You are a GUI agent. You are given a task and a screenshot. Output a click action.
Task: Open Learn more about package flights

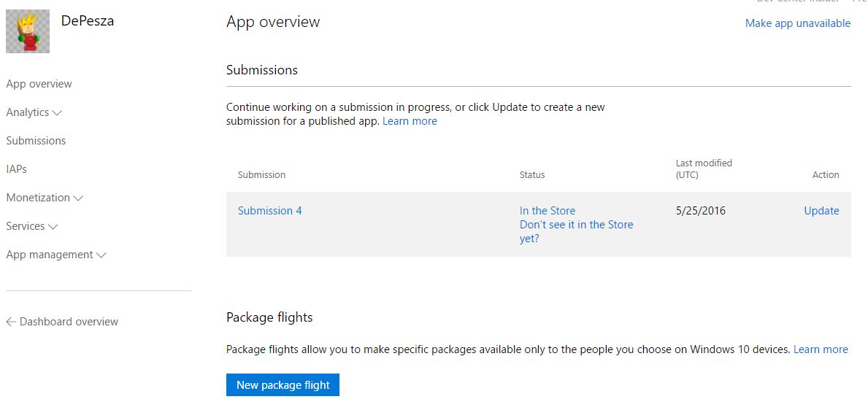pyautogui.click(x=821, y=349)
